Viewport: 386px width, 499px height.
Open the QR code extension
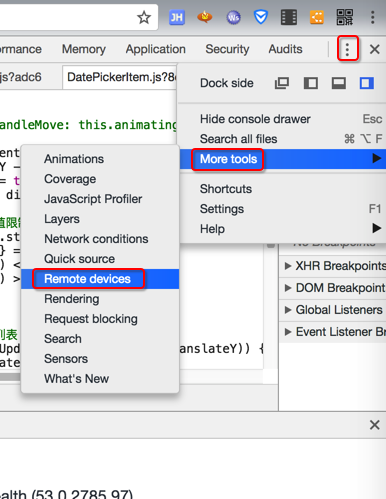point(345,17)
